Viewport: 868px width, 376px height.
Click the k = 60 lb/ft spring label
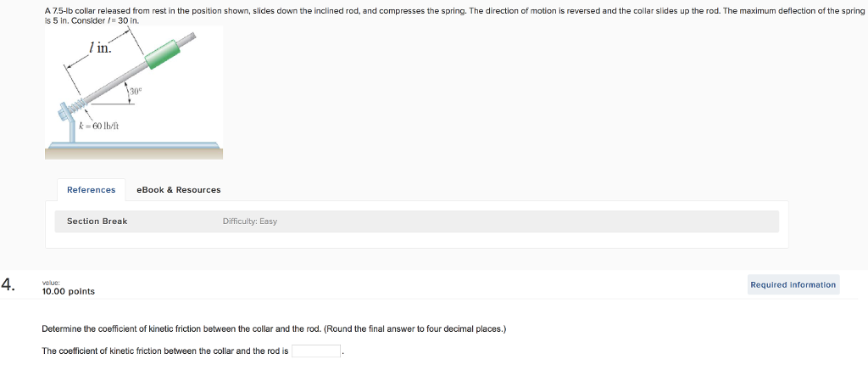point(98,126)
